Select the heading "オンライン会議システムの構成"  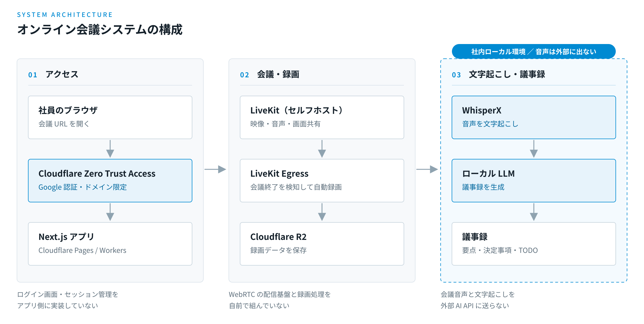[x=100, y=29]
